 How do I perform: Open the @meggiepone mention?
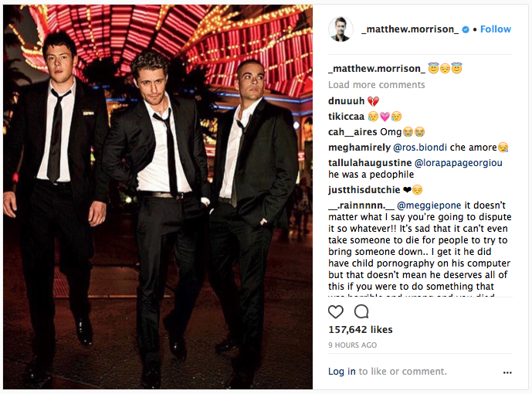[429, 205]
